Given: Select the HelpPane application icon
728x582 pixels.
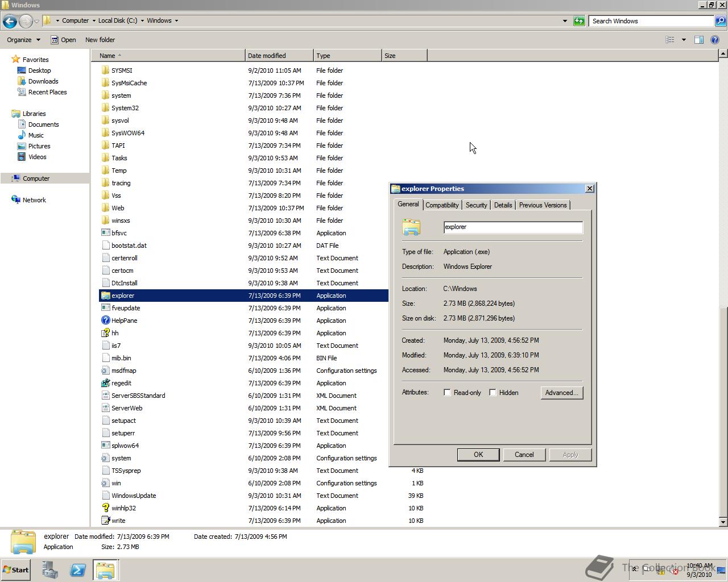Looking at the screenshot, I should (x=105, y=321).
